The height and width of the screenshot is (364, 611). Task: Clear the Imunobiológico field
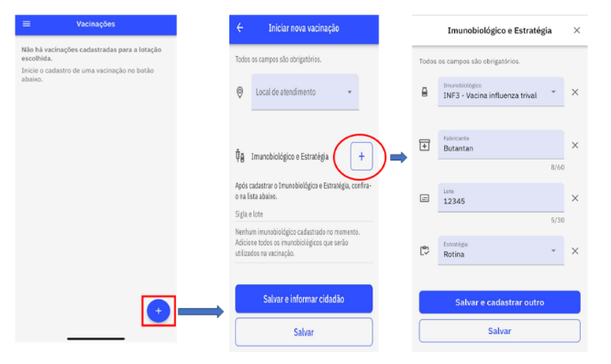coord(574,93)
